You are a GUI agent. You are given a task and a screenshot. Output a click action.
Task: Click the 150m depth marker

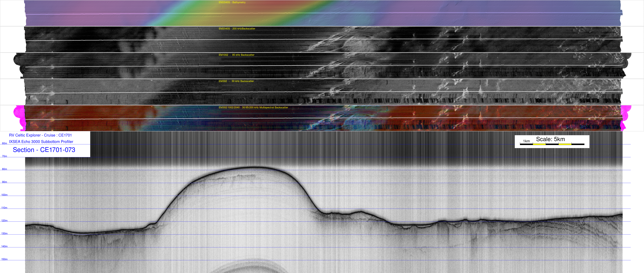point(5,259)
